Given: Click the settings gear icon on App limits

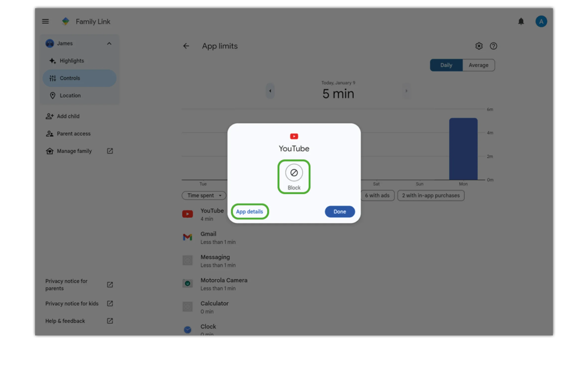Looking at the screenshot, I should coord(479,46).
